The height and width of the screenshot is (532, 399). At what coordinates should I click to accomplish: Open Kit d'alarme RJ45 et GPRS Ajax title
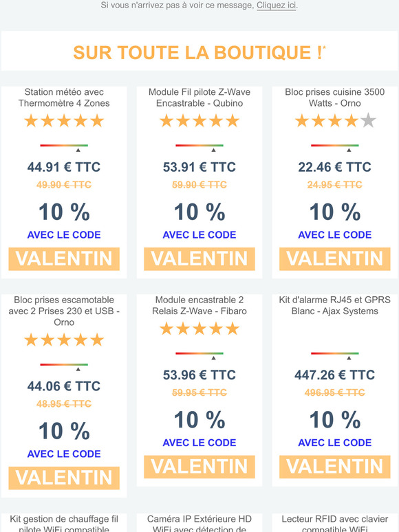[335, 305]
